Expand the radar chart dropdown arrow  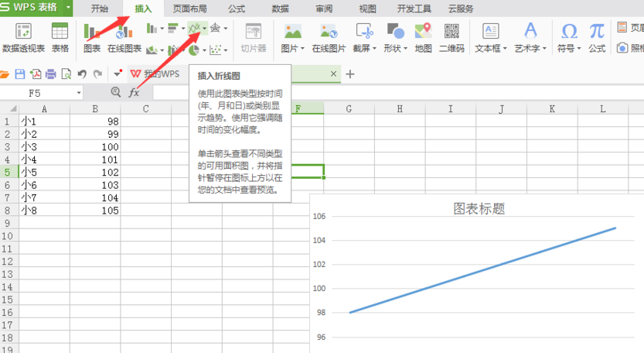point(226,29)
